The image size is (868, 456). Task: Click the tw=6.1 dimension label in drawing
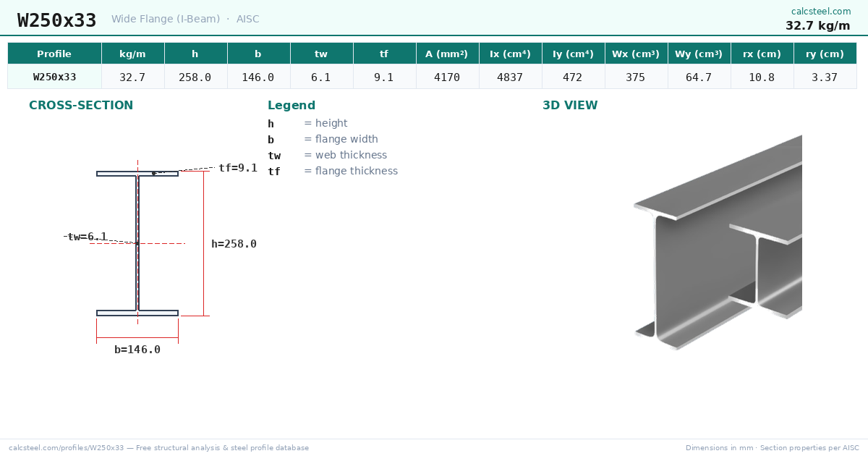tap(87, 237)
